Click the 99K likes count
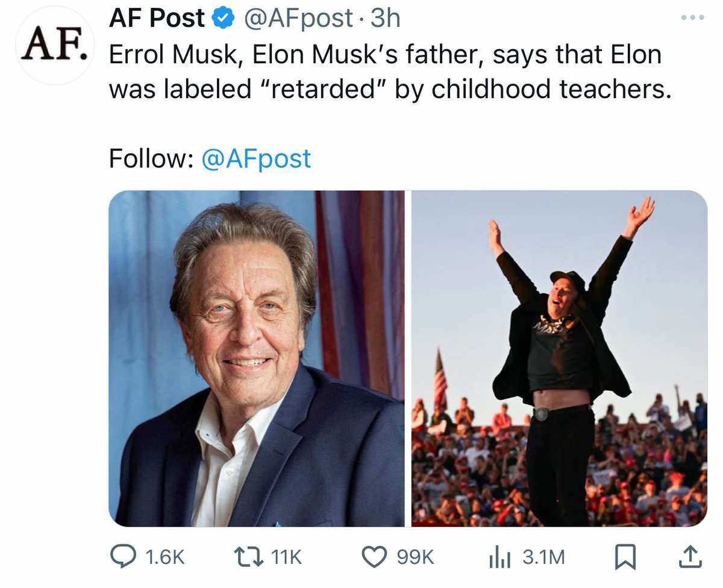 pos(415,557)
